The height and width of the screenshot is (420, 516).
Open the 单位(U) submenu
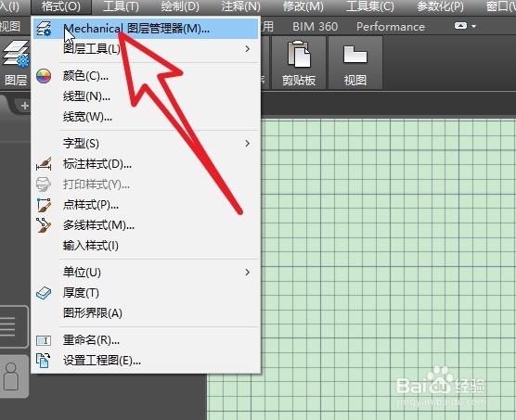point(146,272)
